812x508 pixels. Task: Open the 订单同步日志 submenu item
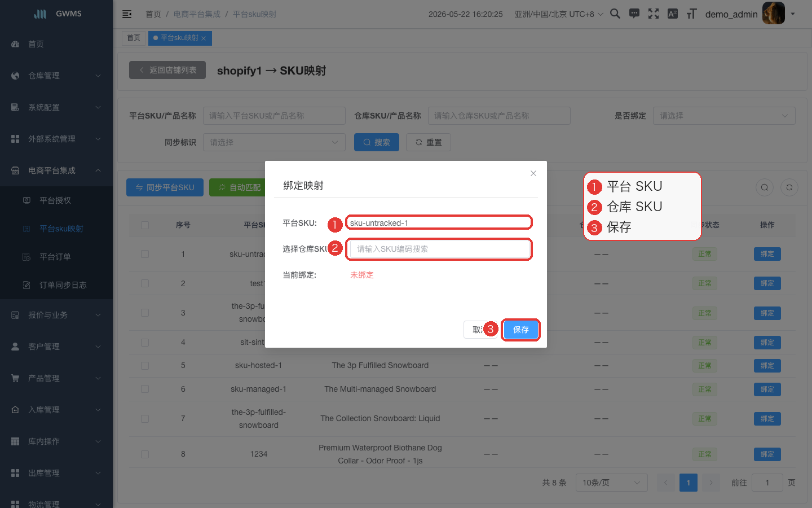[x=56, y=285]
